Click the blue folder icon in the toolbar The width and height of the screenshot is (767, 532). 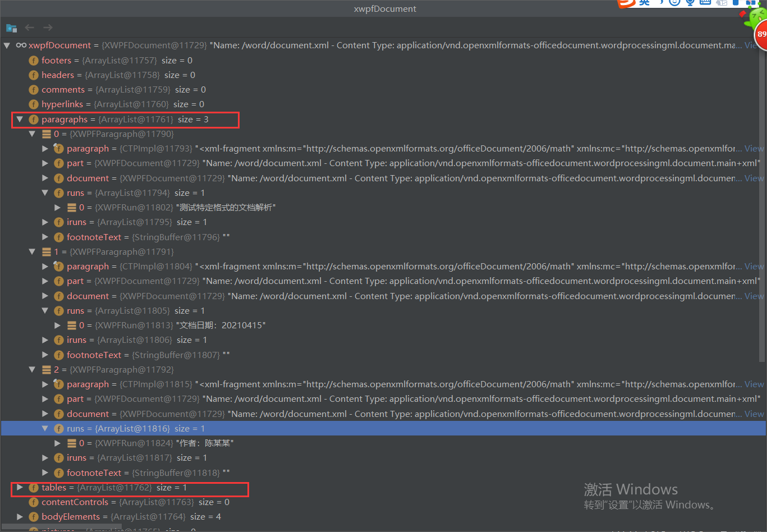[11, 27]
